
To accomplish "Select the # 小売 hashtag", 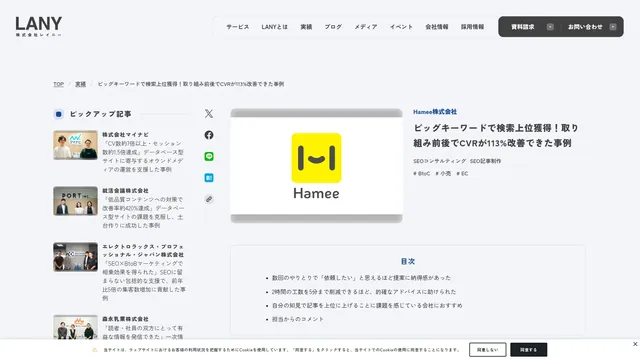I will (x=443, y=173).
